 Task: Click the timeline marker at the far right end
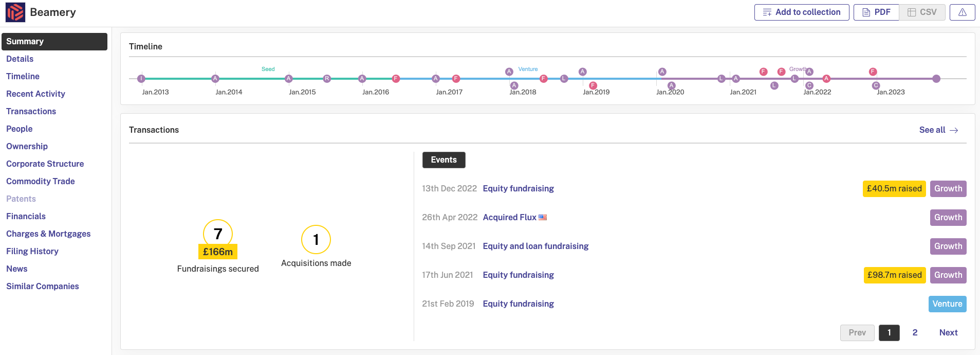(936, 79)
